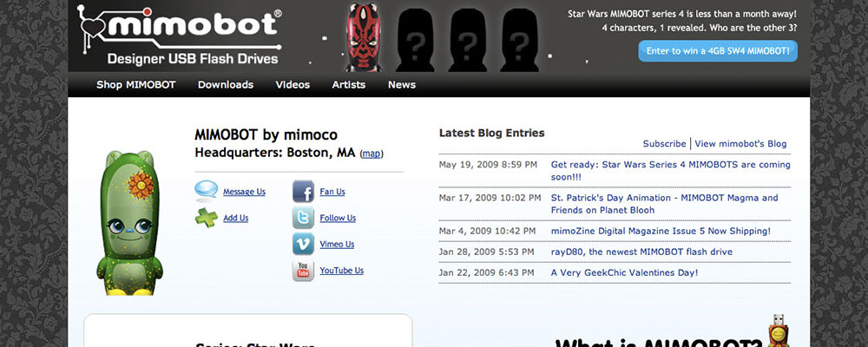Open the Downloads menu item
This screenshot has width=868, height=347.
tap(226, 85)
